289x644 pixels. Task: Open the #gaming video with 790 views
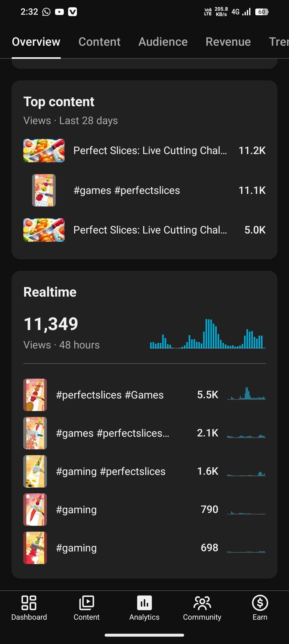76,510
